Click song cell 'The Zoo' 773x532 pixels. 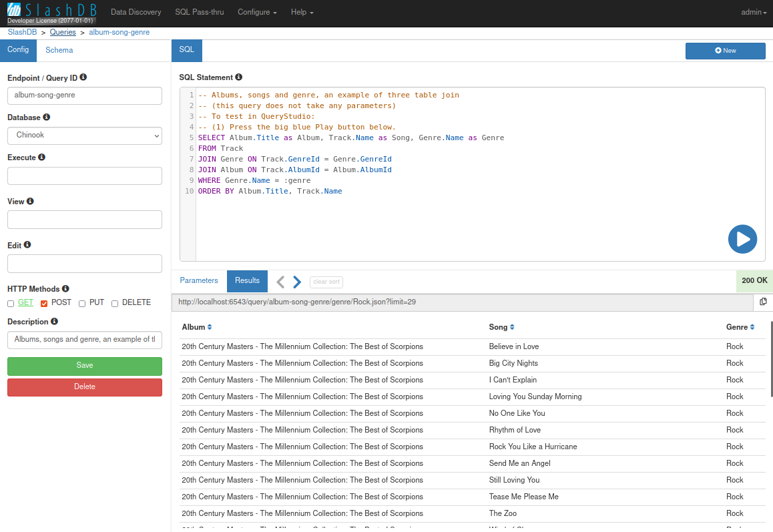(503, 514)
